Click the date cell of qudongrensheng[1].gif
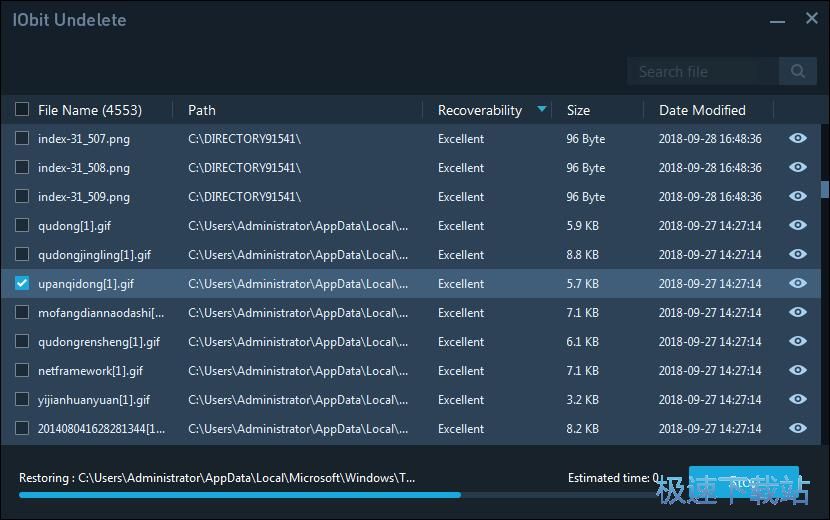 (710, 342)
